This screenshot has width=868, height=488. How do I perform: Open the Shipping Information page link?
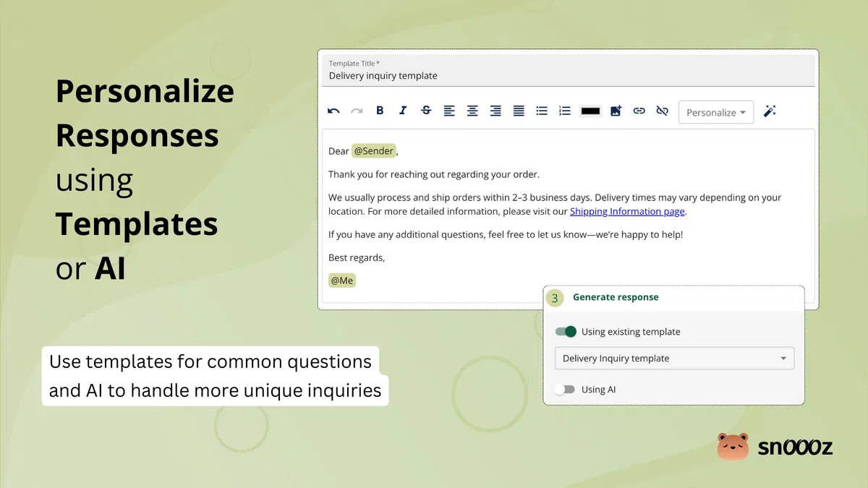pos(627,211)
